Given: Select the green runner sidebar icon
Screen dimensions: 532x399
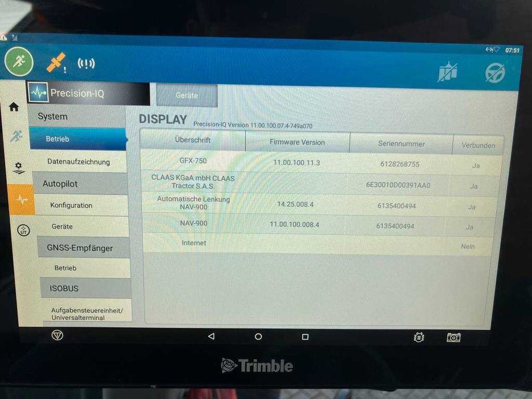Looking at the screenshot, I should pyautogui.click(x=16, y=136).
